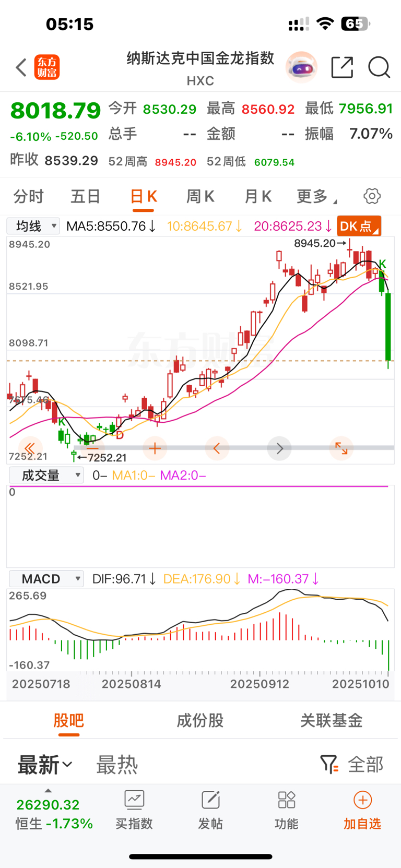Select the 日K chart tab
This screenshot has height=868, width=401.
[143, 196]
